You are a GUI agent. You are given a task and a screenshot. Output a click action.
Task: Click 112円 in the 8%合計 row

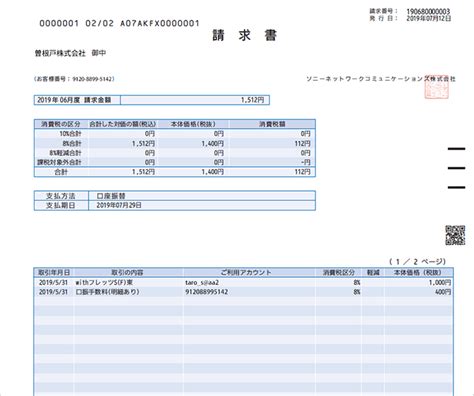pyautogui.click(x=302, y=143)
